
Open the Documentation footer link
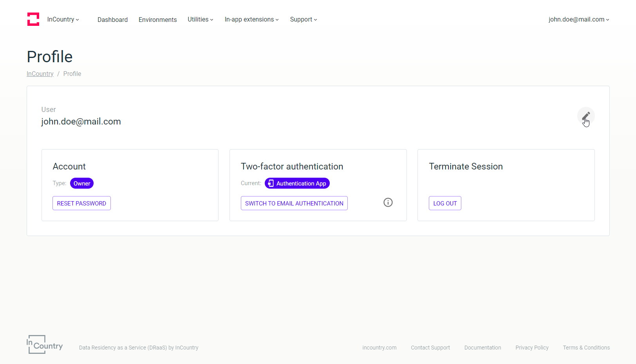[x=483, y=348]
